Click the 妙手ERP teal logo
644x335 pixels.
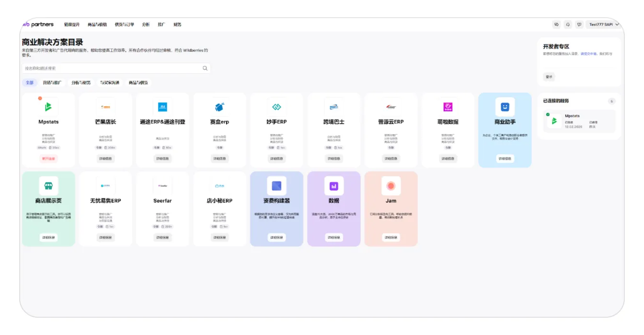[276, 107]
